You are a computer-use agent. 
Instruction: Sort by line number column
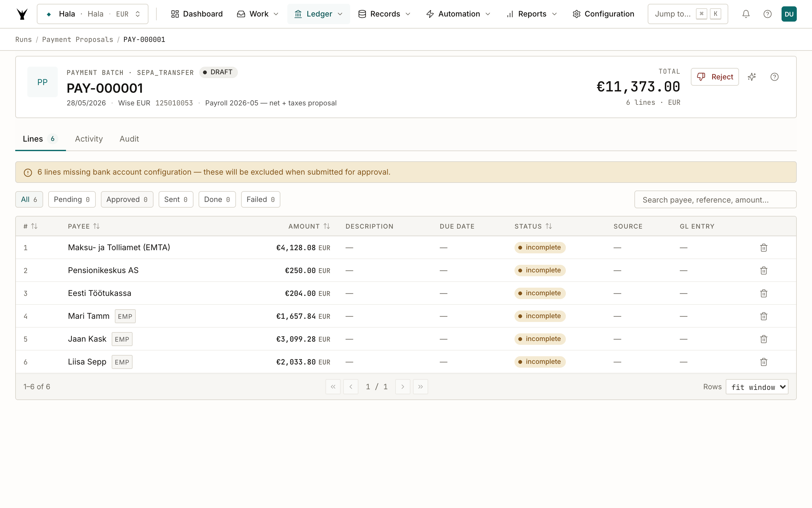click(30, 226)
